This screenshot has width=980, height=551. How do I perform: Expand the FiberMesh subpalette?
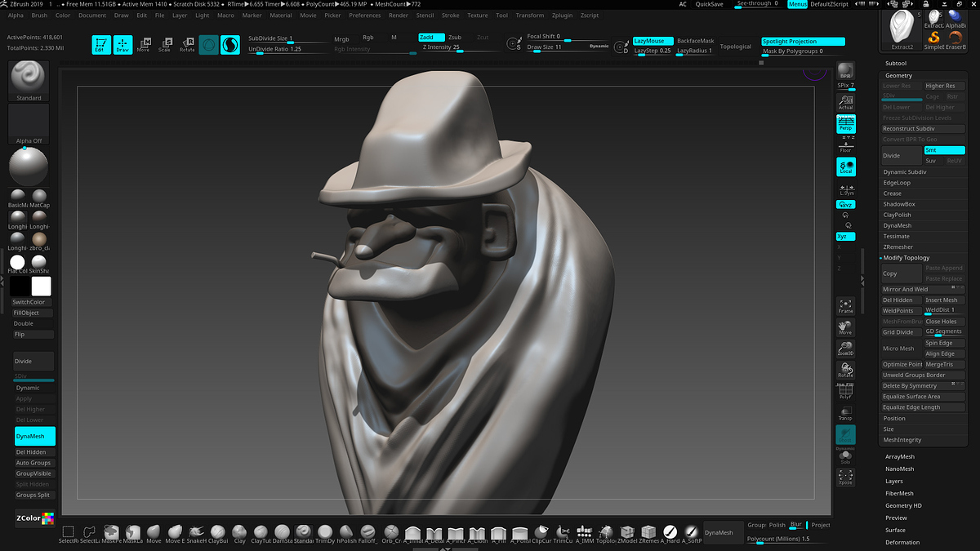click(900, 494)
